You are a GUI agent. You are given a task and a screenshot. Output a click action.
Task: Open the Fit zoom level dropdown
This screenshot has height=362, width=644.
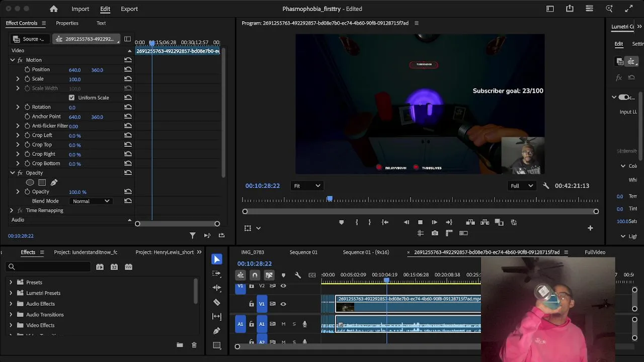pyautogui.click(x=307, y=186)
